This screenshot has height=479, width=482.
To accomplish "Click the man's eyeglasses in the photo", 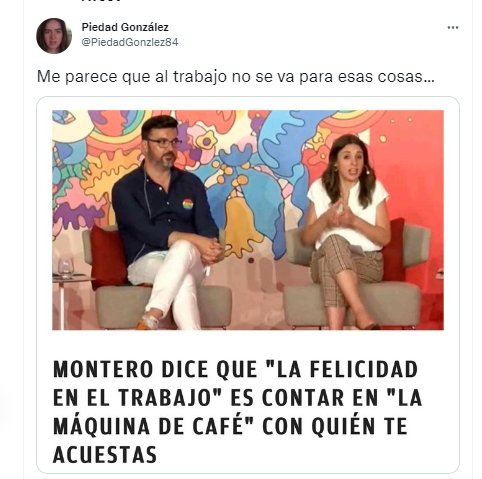I will pyautogui.click(x=164, y=143).
